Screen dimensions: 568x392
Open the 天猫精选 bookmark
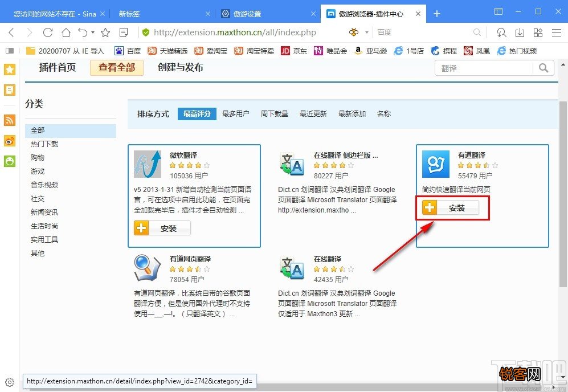click(x=167, y=51)
